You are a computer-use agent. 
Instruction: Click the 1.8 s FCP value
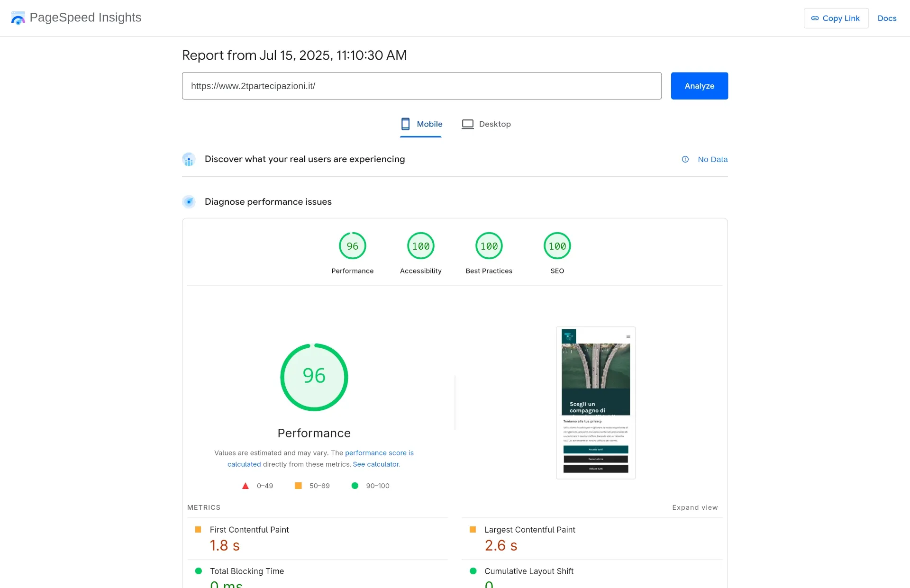[225, 545]
